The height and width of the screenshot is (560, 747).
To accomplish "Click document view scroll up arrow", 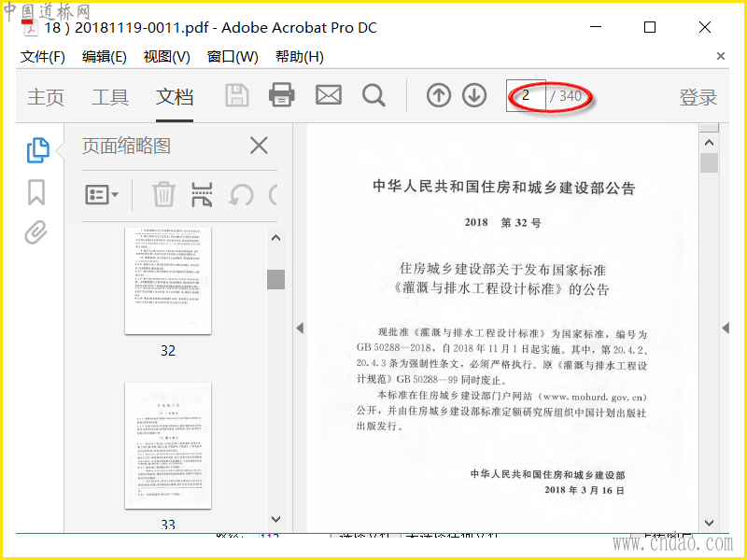I will point(709,143).
